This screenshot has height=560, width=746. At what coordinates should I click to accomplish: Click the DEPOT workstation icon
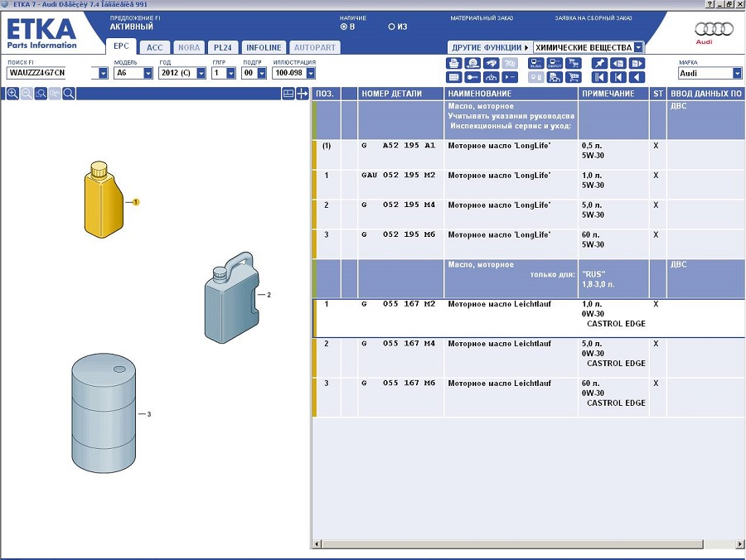[555, 63]
